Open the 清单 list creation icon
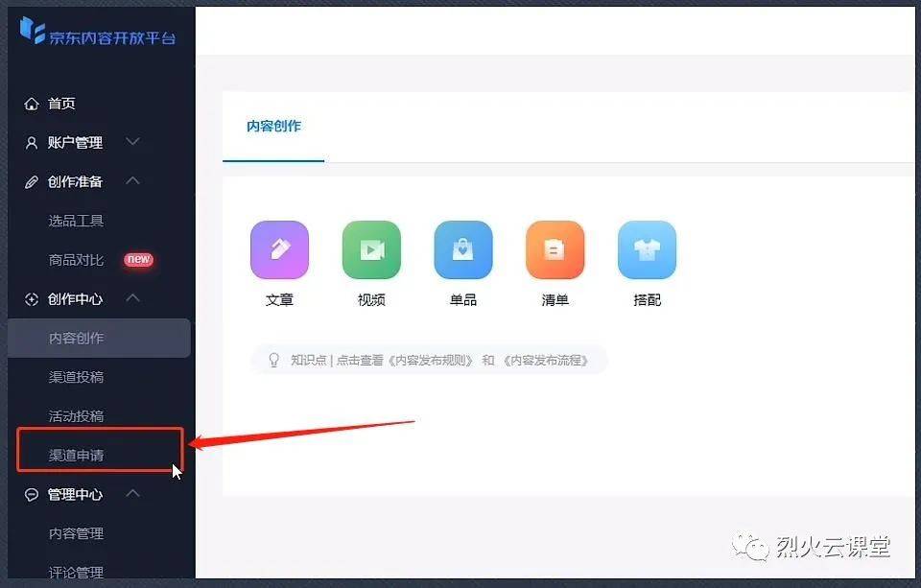Image resolution: width=921 pixels, height=588 pixels. (x=555, y=249)
